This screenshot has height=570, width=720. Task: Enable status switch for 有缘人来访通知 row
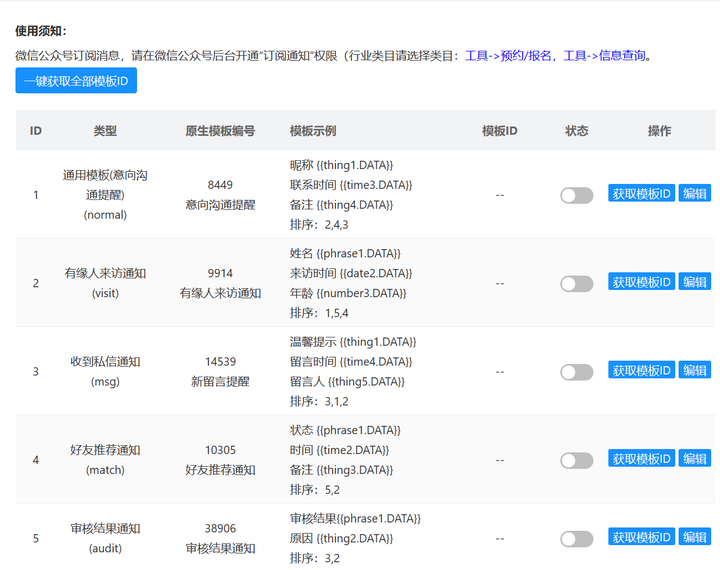coord(577,283)
